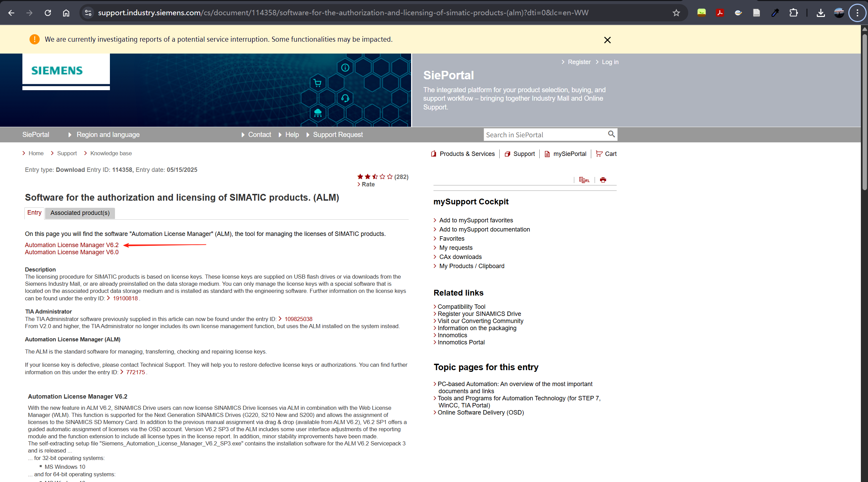868x482 pixels.
Task: Click the fourth rating star
Action: click(382, 177)
